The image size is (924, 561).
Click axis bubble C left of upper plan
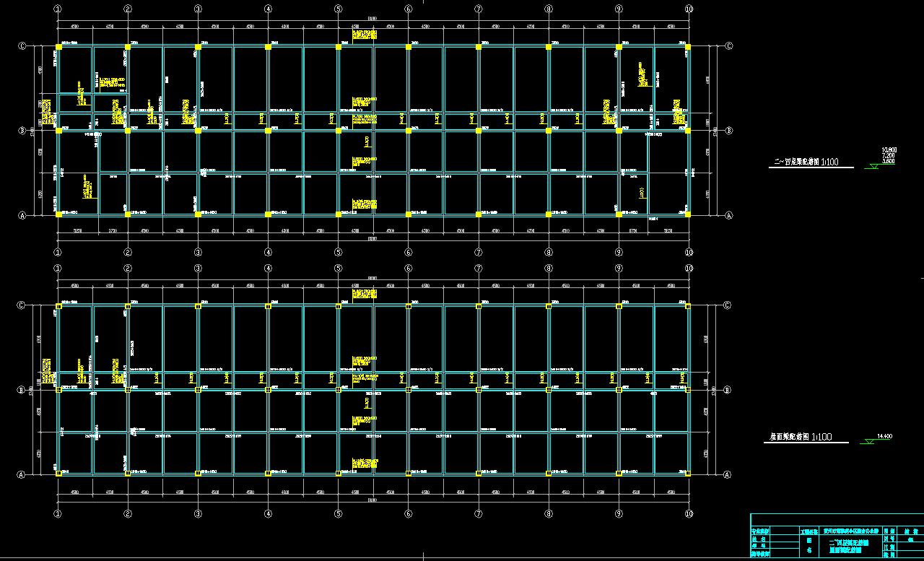click(x=22, y=46)
